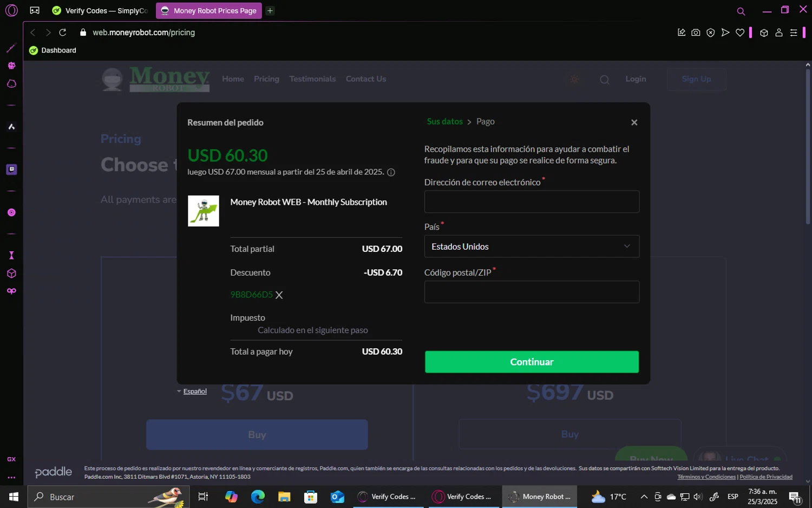Switch to Verify Codes browser tab

100,11
